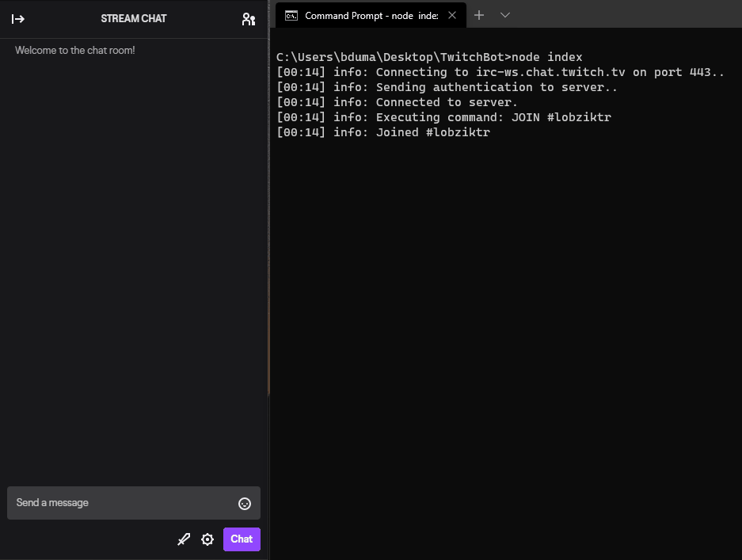Click the purple Chat send button
Image resolution: width=742 pixels, height=560 pixels.
tap(242, 539)
